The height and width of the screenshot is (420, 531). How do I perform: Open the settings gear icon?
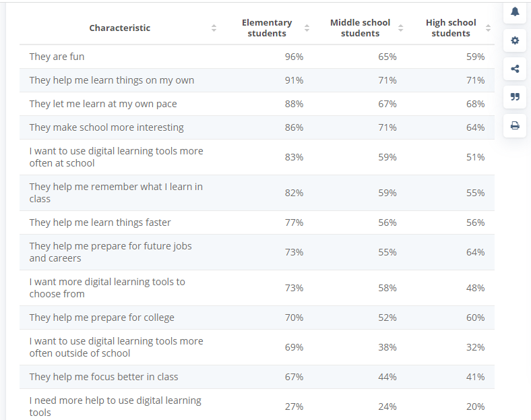(x=515, y=40)
